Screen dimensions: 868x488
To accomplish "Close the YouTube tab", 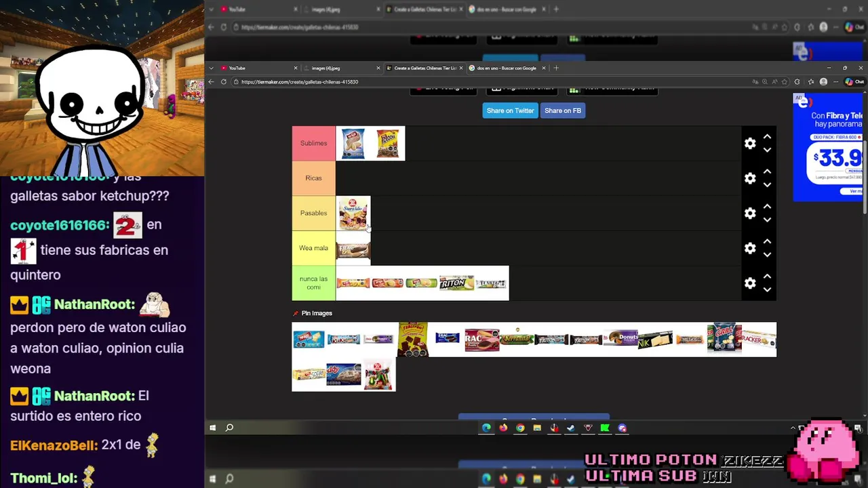I will (296, 68).
